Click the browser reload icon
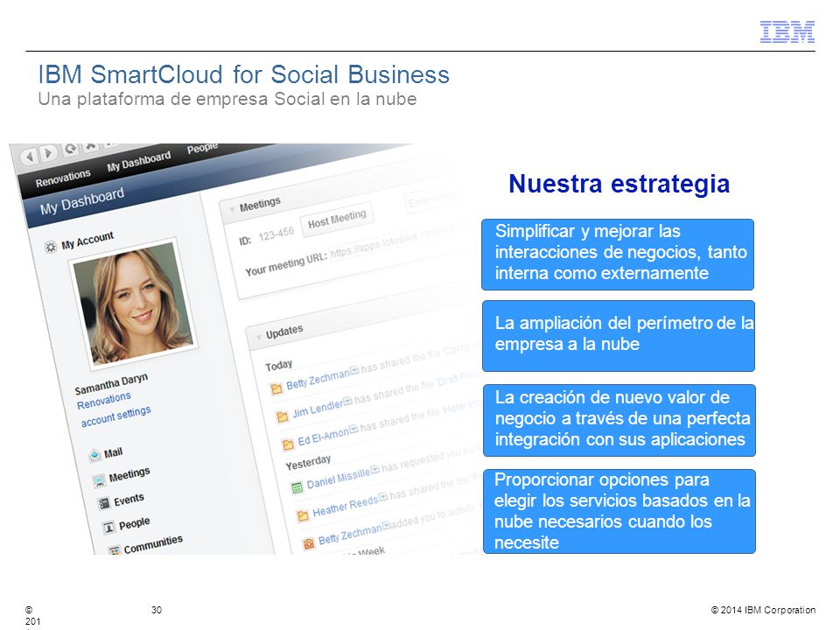The image size is (840, 630). [x=70, y=149]
